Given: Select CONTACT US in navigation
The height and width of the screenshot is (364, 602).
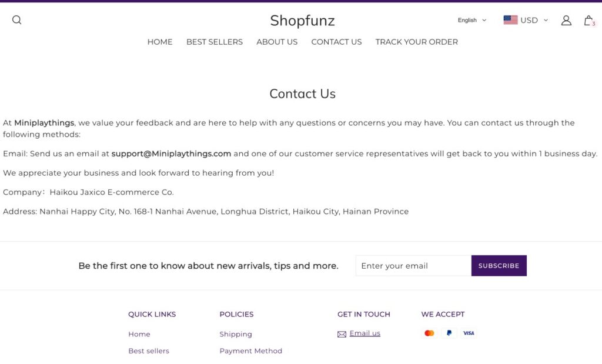Looking at the screenshot, I should tap(336, 42).
